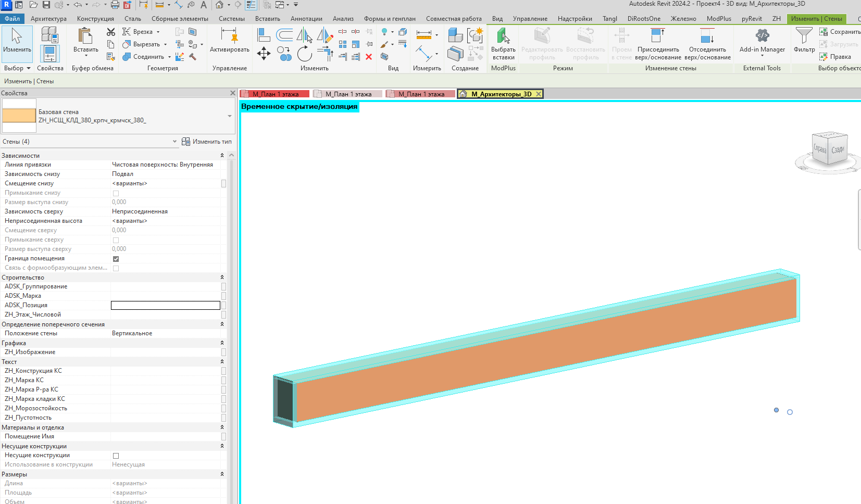
Task: Expand the Выбор panel dropdown
Action: (x=28, y=68)
